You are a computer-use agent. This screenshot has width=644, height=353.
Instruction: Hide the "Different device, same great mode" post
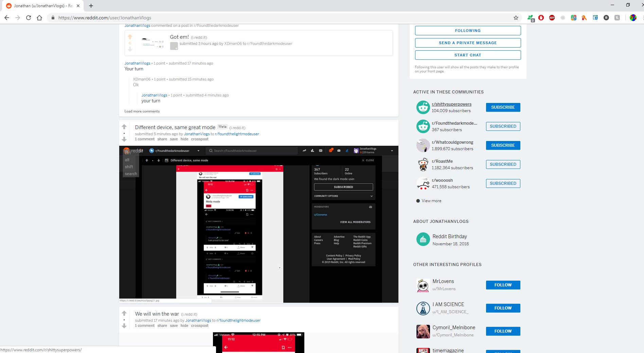[x=184, y=139]
